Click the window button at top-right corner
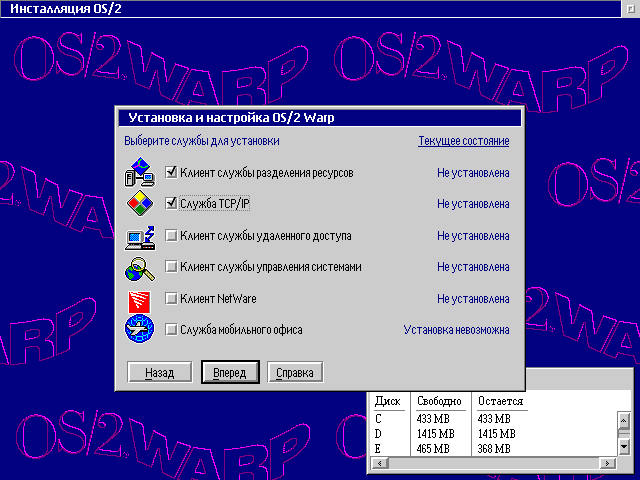 tap(630, 9)
